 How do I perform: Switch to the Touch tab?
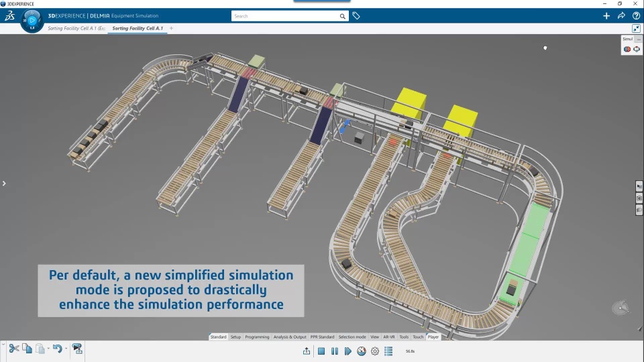coord(418,337)
